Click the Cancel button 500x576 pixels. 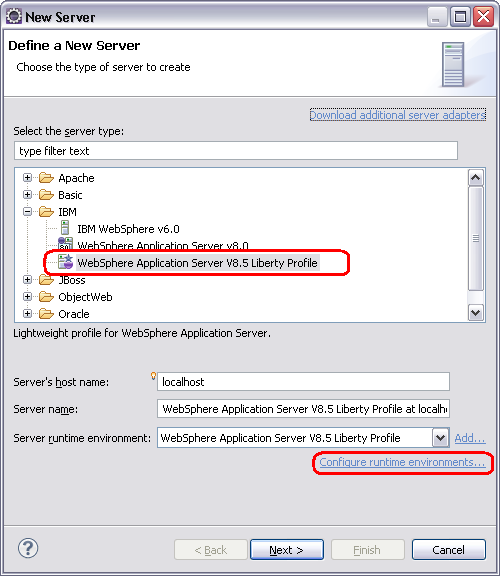click(x=449, y=550)
